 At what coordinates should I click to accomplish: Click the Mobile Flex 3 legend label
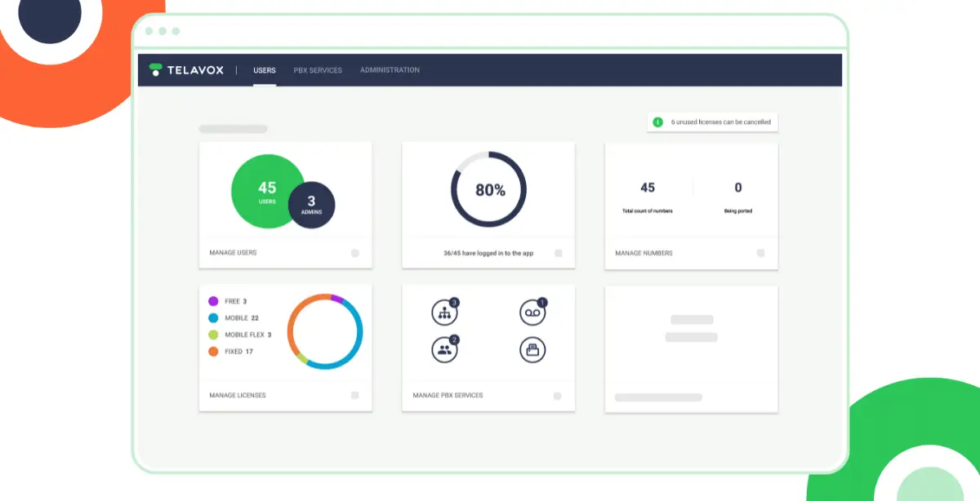coord(248,335)
